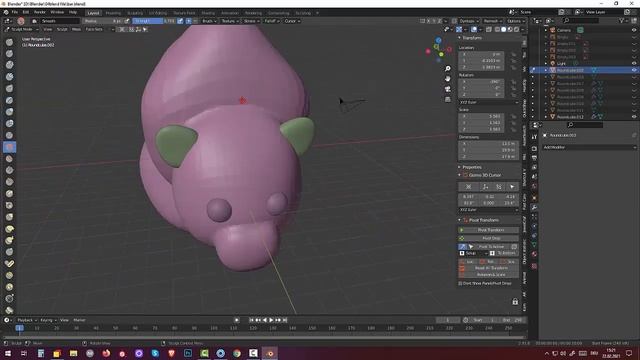Open the Falloff dropdown
The height and width of the screenshot is (360, 640).
point(272,21)
